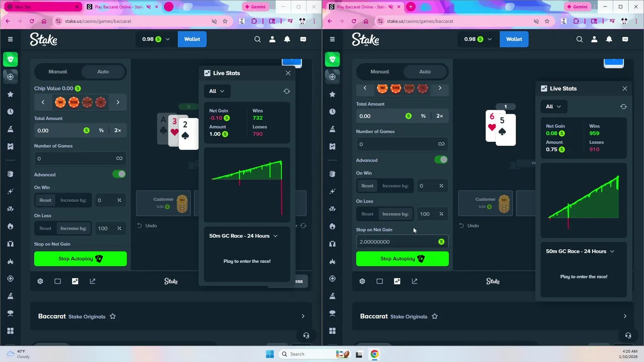Select On Win Reset in left window
The image size is (644, 362).
click(45, 200)
